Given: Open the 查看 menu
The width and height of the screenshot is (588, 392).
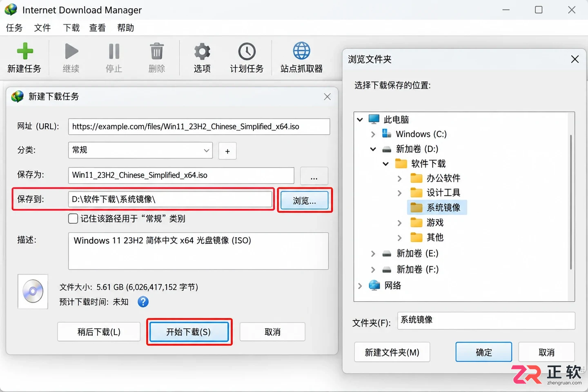Looking at the screenshot, I should point(98,28).
